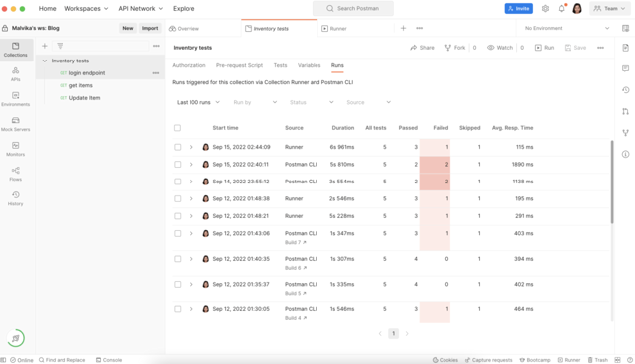The image size is (635, 364).
Task: Click the Invite button
Action: tap(518, 9)
